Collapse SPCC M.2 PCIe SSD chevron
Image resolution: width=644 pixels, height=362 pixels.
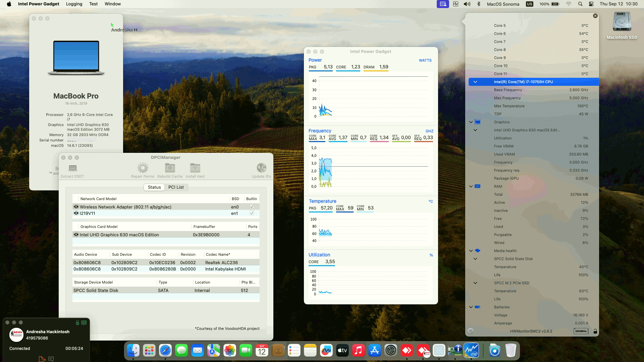click(475, 283)
